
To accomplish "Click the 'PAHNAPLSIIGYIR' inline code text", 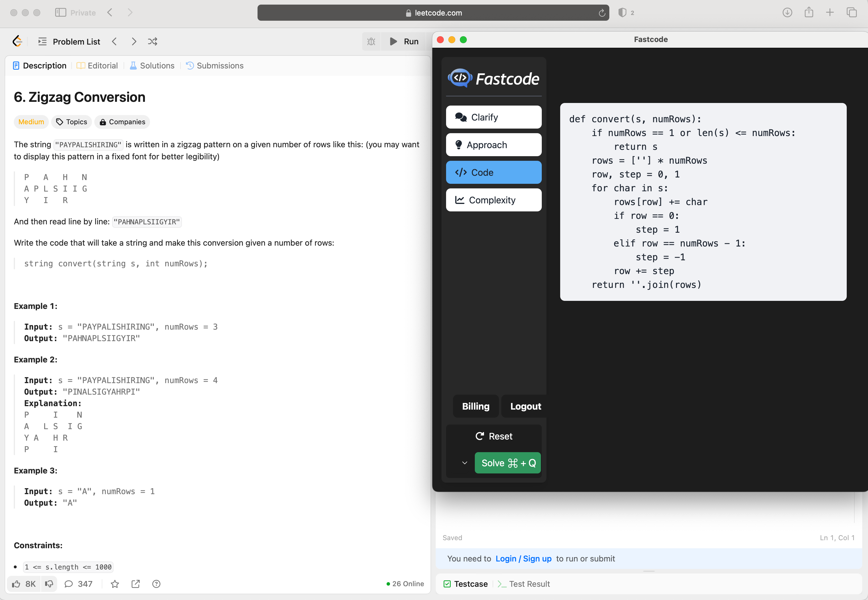I will click(x=147, y=222).
